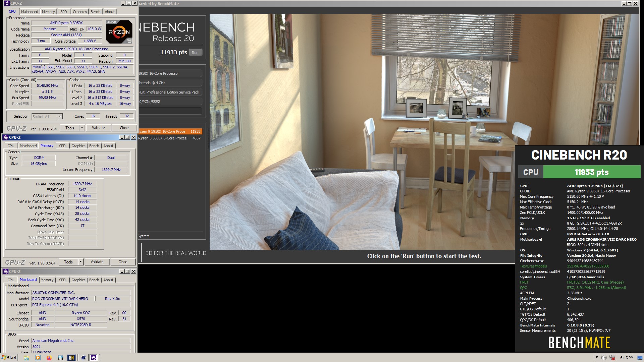Click the Multiplier x 51.5 field
644x362 pixels.
click(x=47, y=92)
